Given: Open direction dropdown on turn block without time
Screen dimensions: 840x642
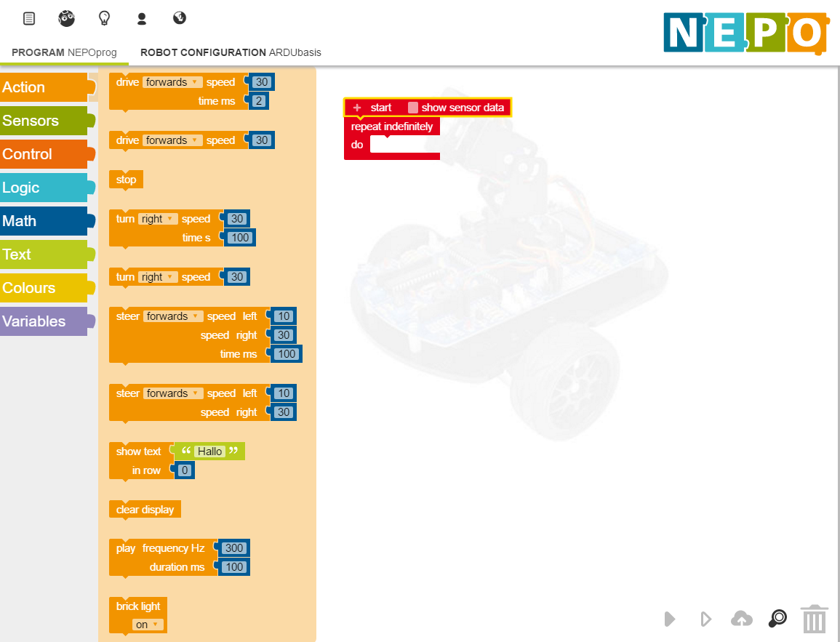Looking at the screenshot, I should (x=158, y=277).
